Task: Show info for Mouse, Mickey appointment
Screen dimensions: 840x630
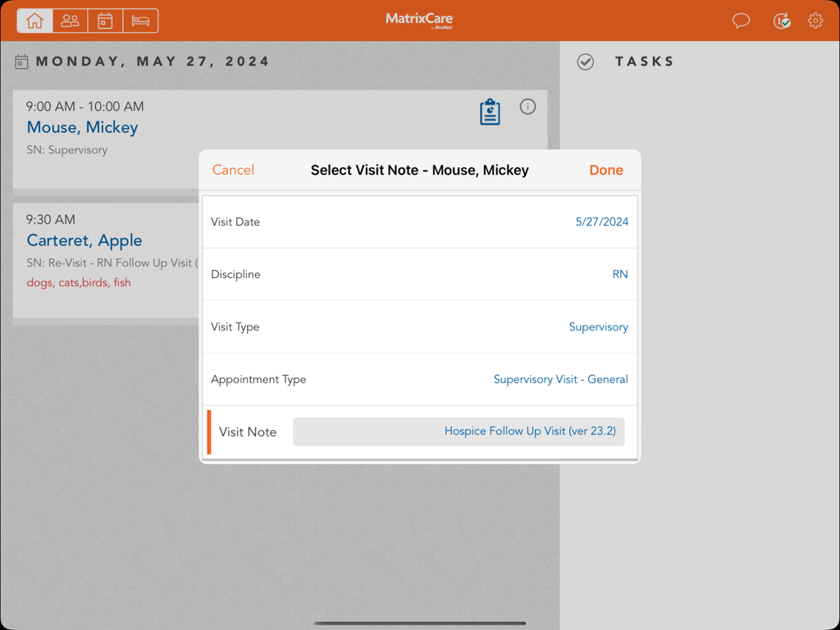Action: (527, 107)
